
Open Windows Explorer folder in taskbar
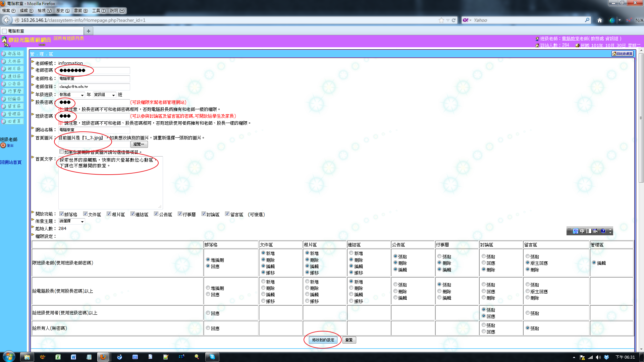point(27,357)
